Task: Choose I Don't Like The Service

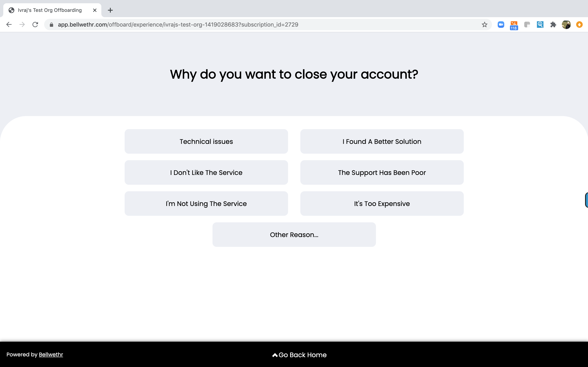Action: (206, 172)
